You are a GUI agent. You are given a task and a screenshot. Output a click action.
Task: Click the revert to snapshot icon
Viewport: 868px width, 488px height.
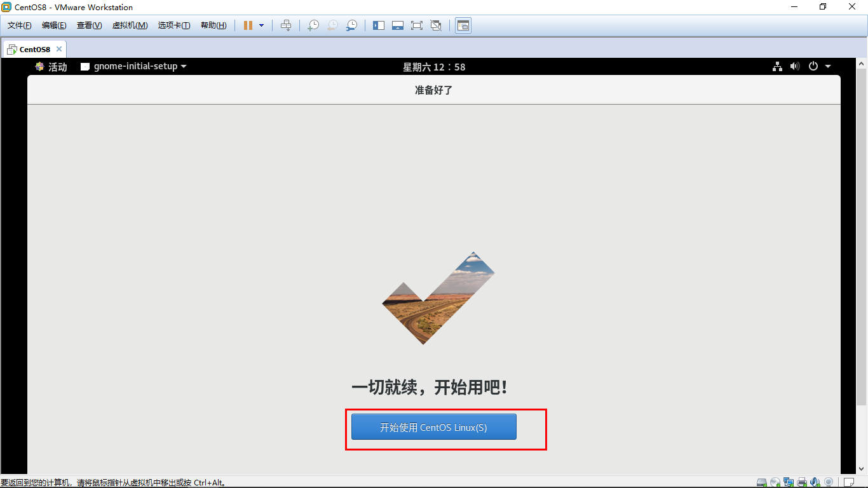pos(332,25)
